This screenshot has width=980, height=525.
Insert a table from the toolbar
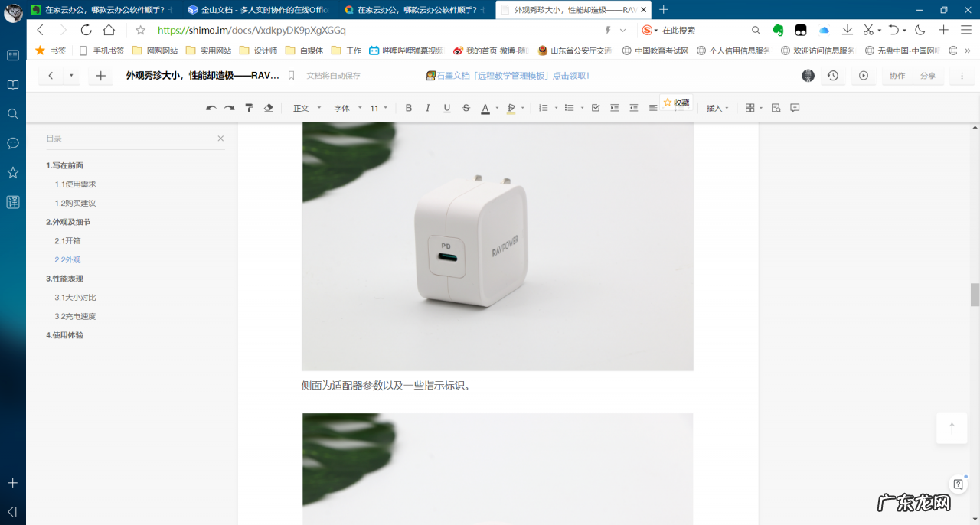click(x=749, y=108)
